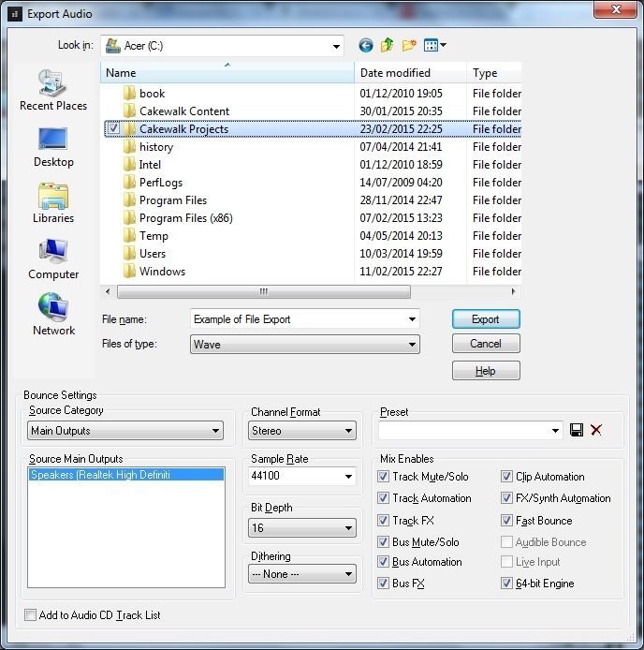Open the Files of type dropdown
The height and width of the screenshot is (650, 644).
(304, 345)
